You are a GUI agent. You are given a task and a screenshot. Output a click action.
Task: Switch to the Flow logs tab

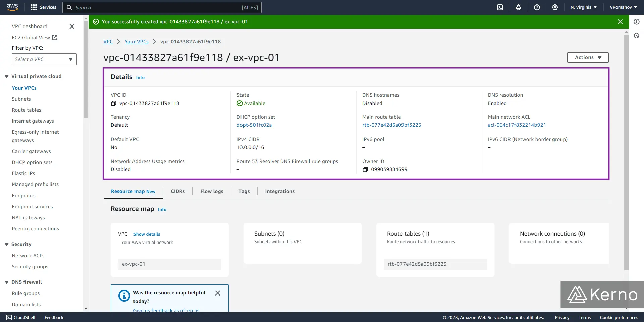tap(212, 191)
